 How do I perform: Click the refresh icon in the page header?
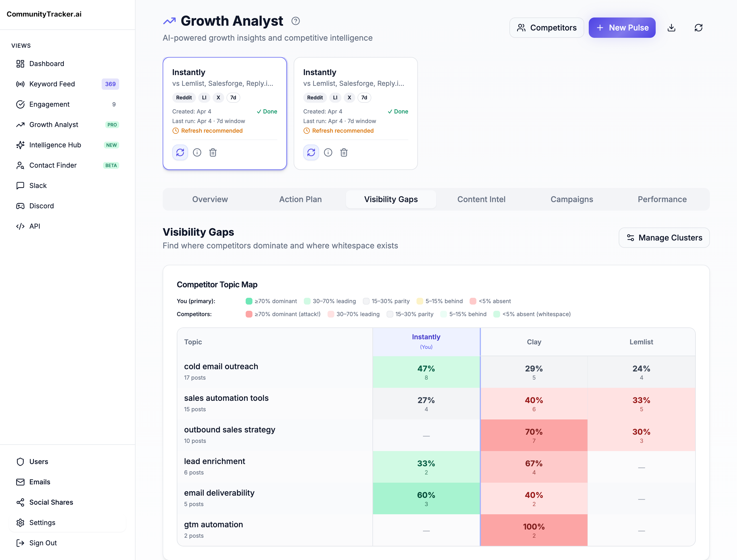point(698,28)
